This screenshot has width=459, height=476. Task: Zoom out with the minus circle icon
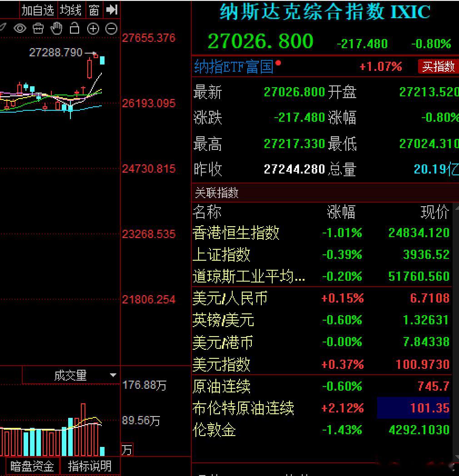click(x=111, y=29)
